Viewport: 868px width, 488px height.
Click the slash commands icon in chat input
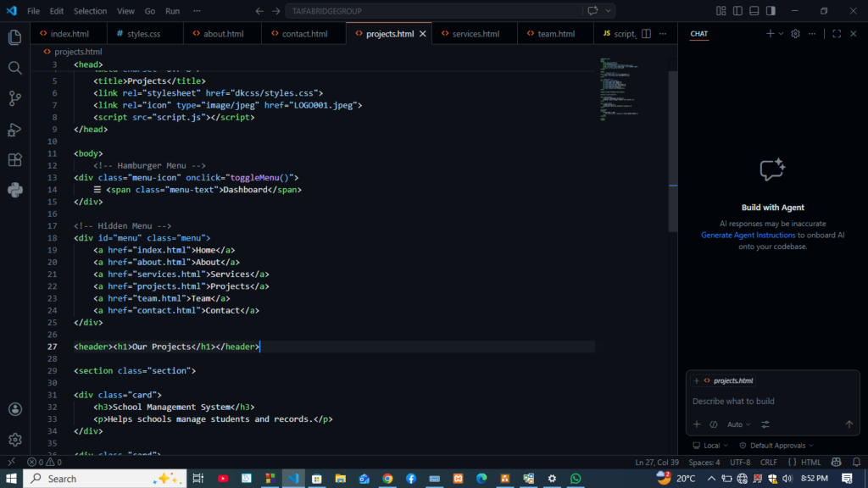coord(714,424)
